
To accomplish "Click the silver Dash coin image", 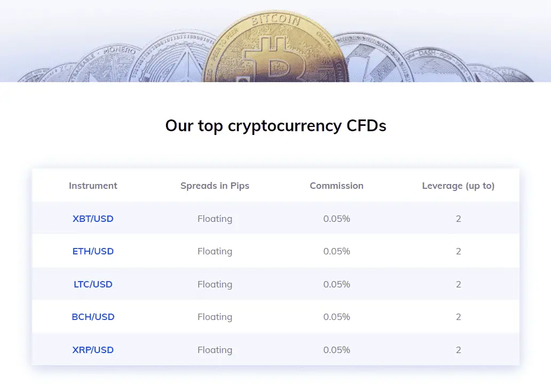I will click(x=436, y=65).
